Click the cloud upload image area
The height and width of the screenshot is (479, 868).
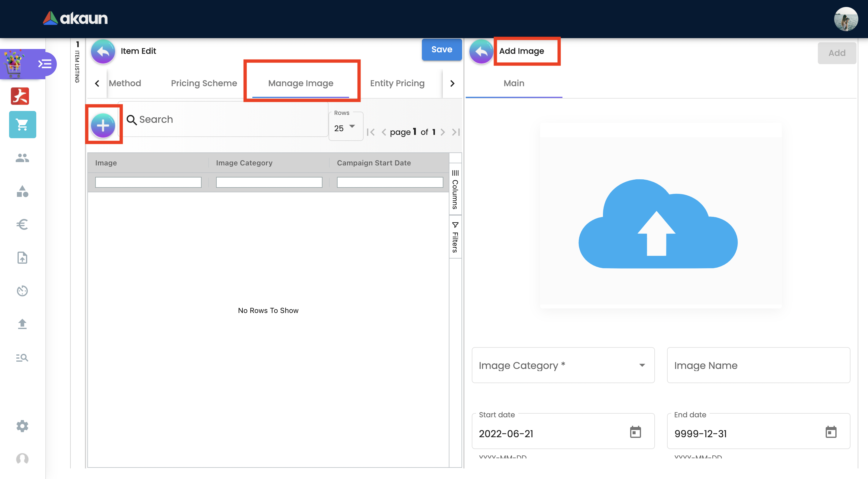658,223
